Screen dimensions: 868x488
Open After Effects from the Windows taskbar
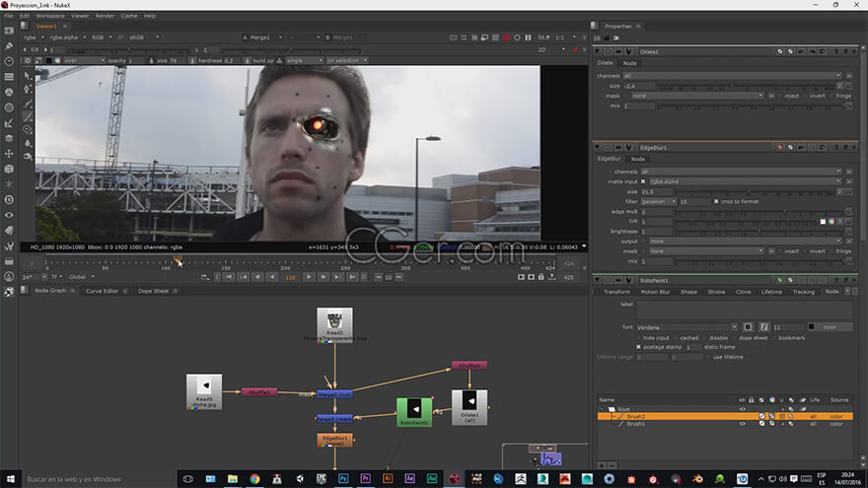point(409,478)
